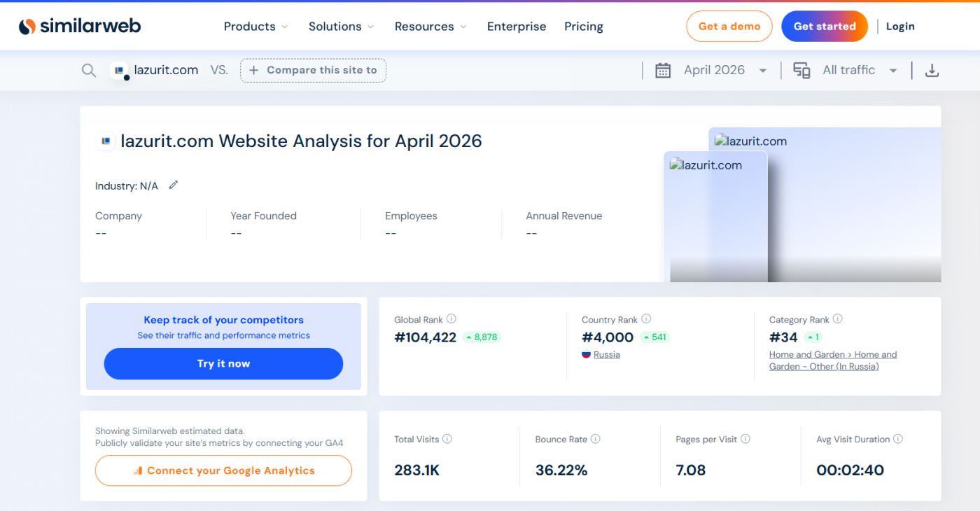Open the Enterprise page

pos(517,27)
